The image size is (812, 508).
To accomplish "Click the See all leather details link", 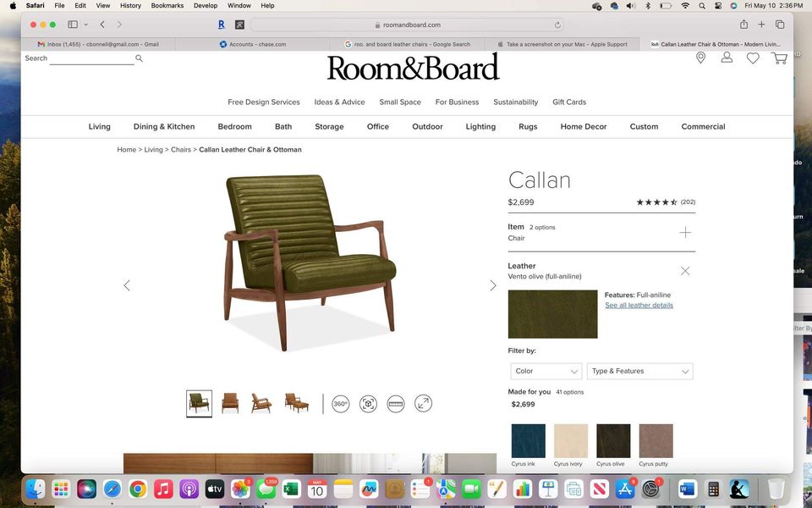I will (x=639, y=305).
